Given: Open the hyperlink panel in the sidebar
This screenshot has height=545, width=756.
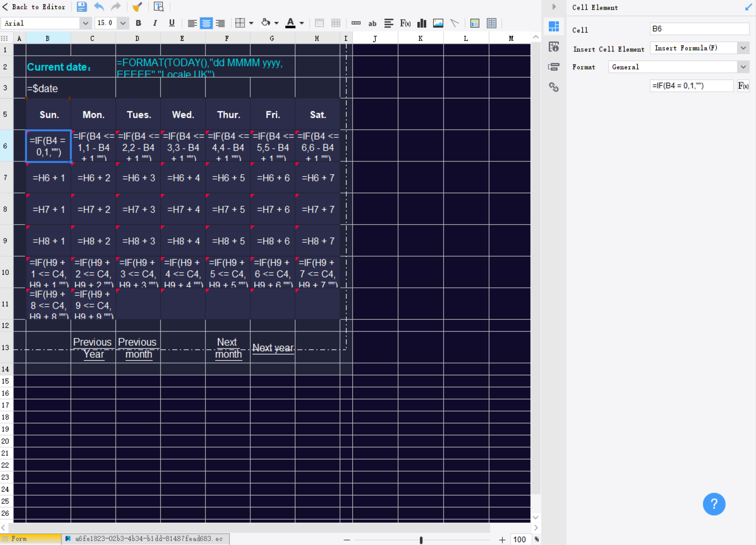Looking at the screenshot, I should point(554,87).
